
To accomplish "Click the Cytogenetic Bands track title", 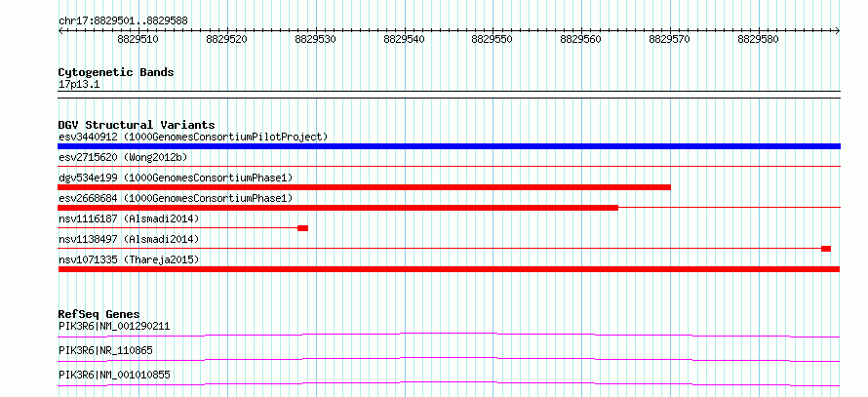I will click(x=116, y=72).
